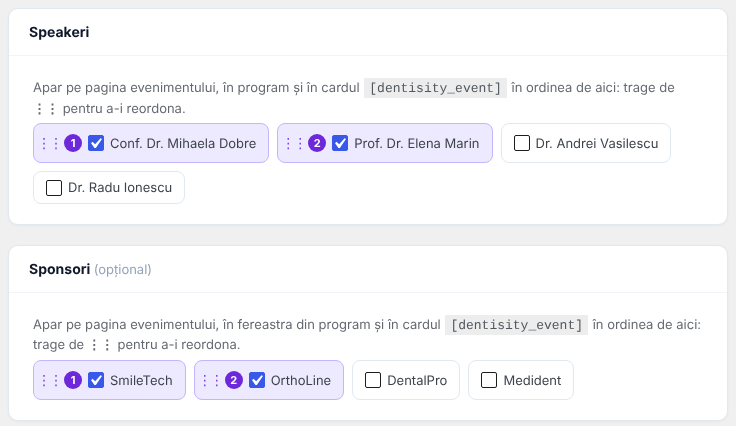Click the DentalPro name label
This screenshot has height=426, width=736.
417,380
